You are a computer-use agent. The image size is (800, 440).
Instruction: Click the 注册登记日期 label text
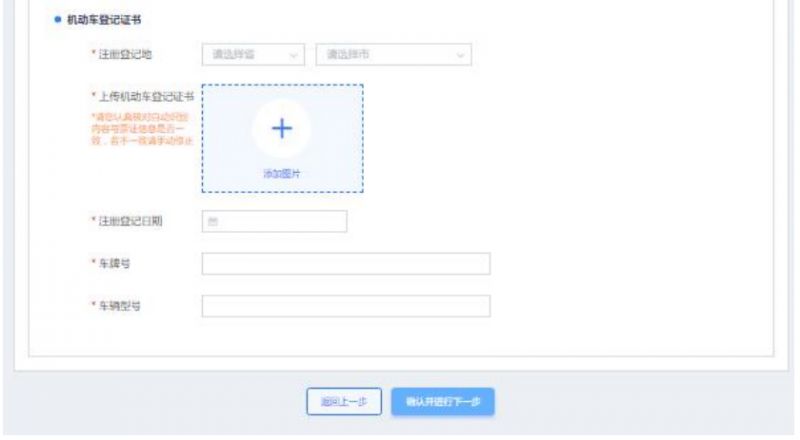[130, 221]
